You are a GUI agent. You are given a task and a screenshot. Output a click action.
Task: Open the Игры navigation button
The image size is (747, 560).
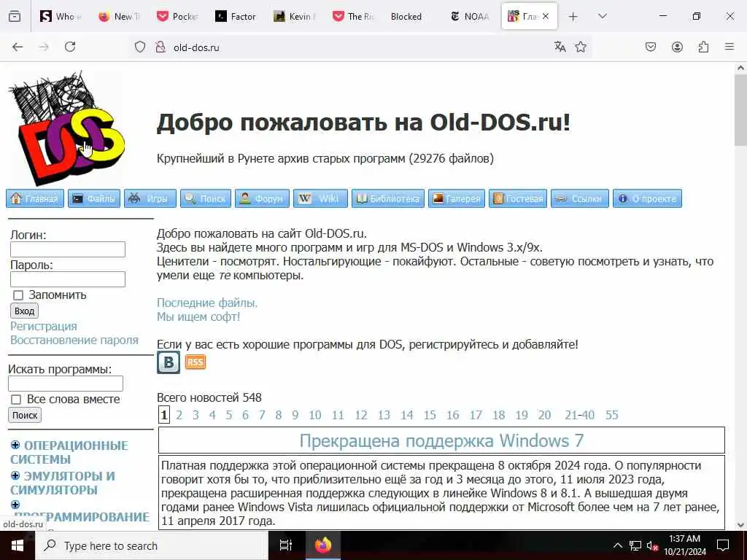(x=150, y=198)
